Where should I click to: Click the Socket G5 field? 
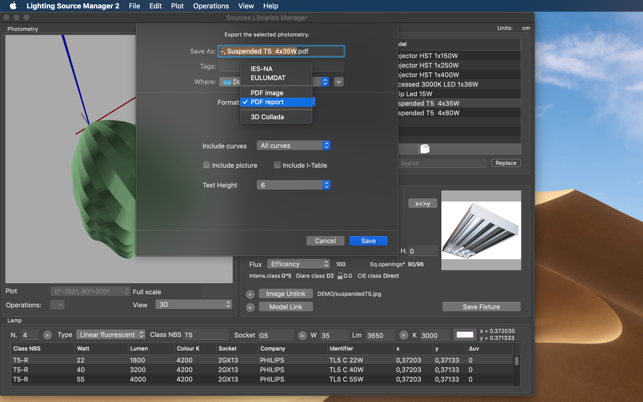[276, 335]
